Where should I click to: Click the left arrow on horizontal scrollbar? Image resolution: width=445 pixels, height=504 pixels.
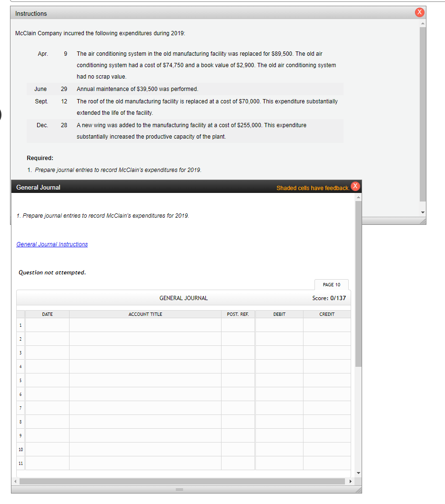(x=15, y=481)
